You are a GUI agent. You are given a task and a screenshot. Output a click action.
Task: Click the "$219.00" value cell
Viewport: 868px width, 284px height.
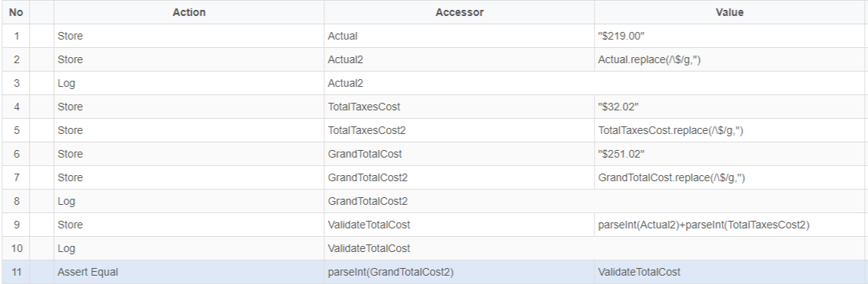731,36
